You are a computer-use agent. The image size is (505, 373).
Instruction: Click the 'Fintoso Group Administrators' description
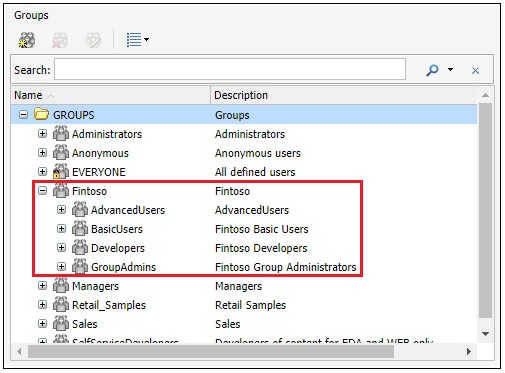tap(286, 267)
